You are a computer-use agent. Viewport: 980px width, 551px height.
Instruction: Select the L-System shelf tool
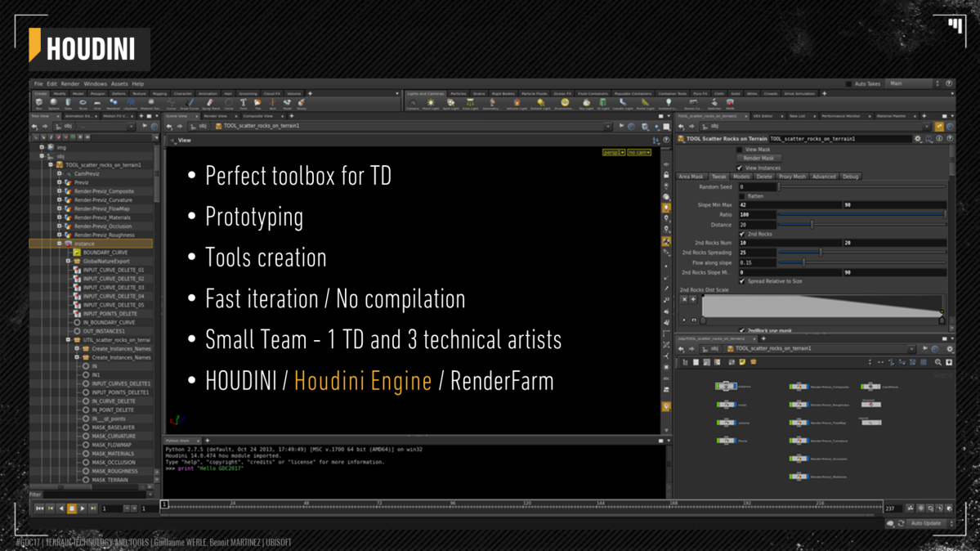pyautogui.click(x=131, y=104)
